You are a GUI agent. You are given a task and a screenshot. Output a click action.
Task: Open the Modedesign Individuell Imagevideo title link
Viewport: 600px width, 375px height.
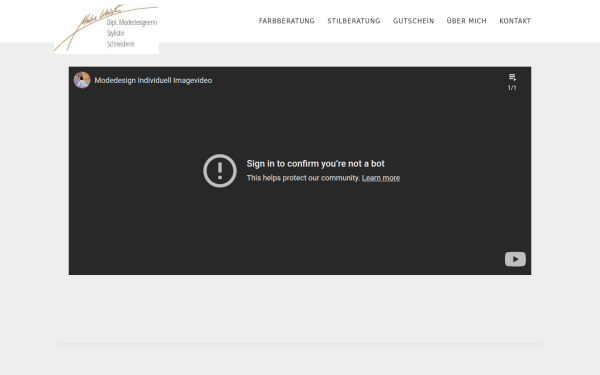click(153, 80)
